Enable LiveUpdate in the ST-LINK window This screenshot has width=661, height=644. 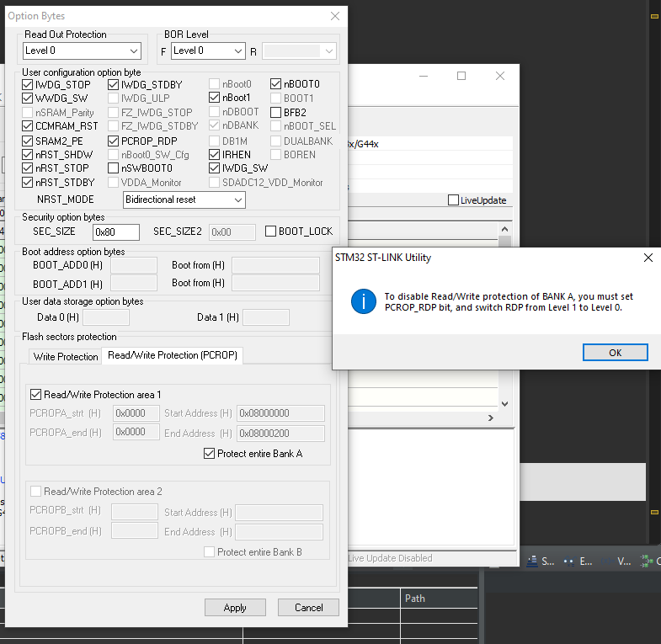pyautogui.click(x=453, y=200)
